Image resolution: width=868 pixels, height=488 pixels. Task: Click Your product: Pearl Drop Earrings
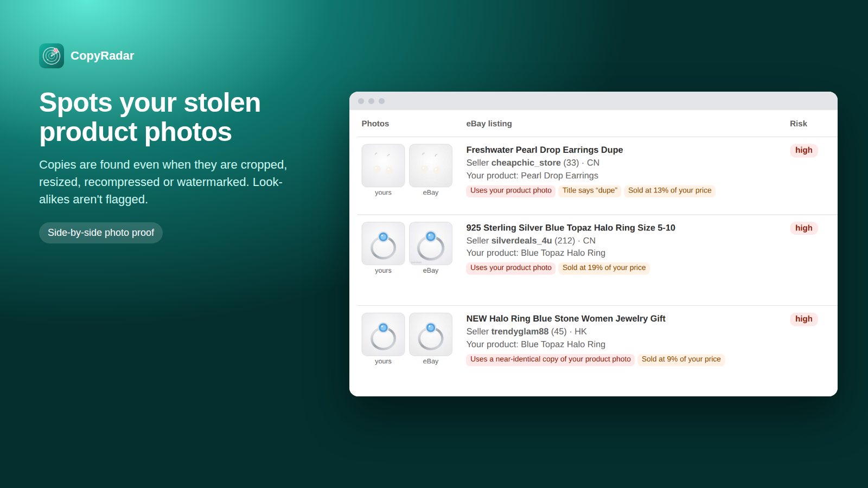coord(532,176)
